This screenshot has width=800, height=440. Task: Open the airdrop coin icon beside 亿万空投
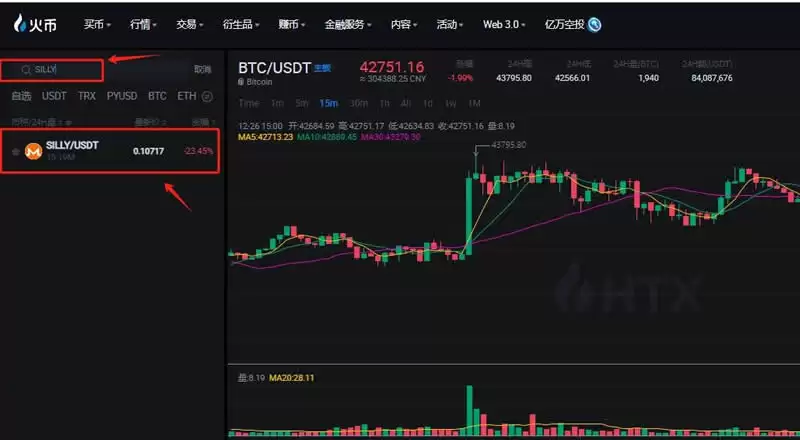[594, 25]
